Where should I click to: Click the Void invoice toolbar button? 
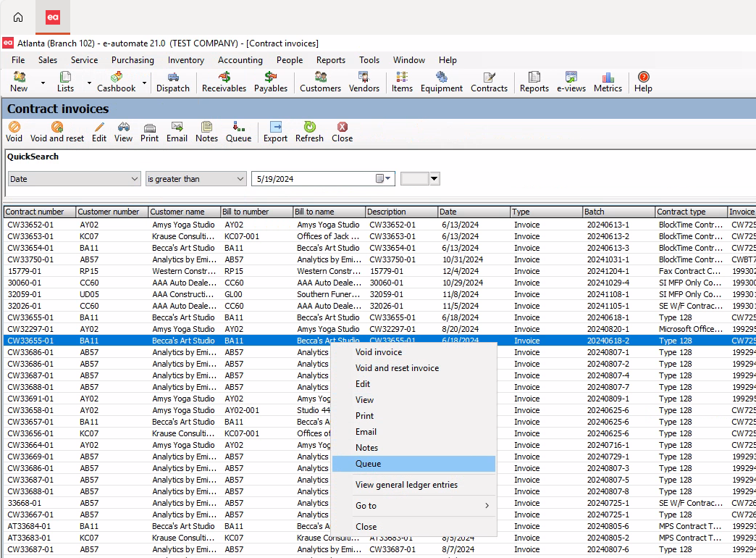14,132
